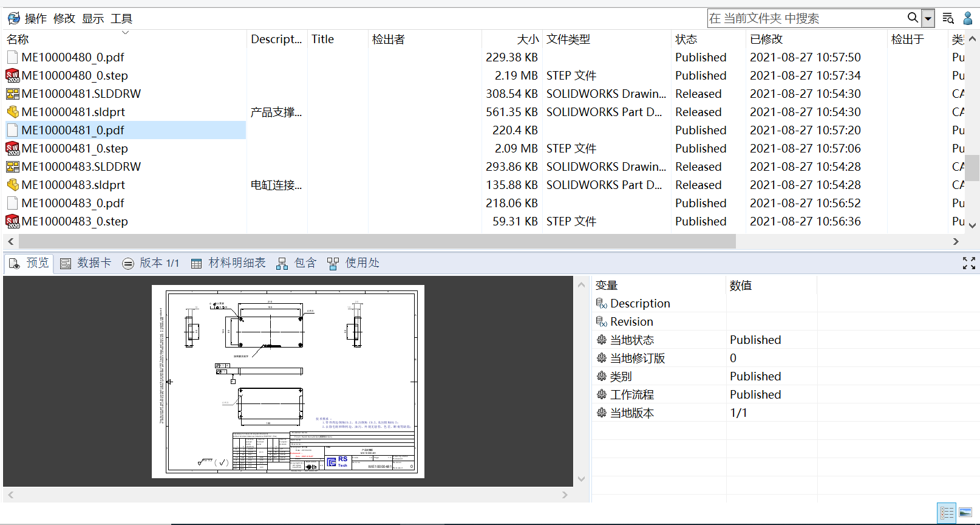Click the part icon of ME10000481.sldprt
The height and width of the screenshot is (525, 980).
click(x=12, y=112)
